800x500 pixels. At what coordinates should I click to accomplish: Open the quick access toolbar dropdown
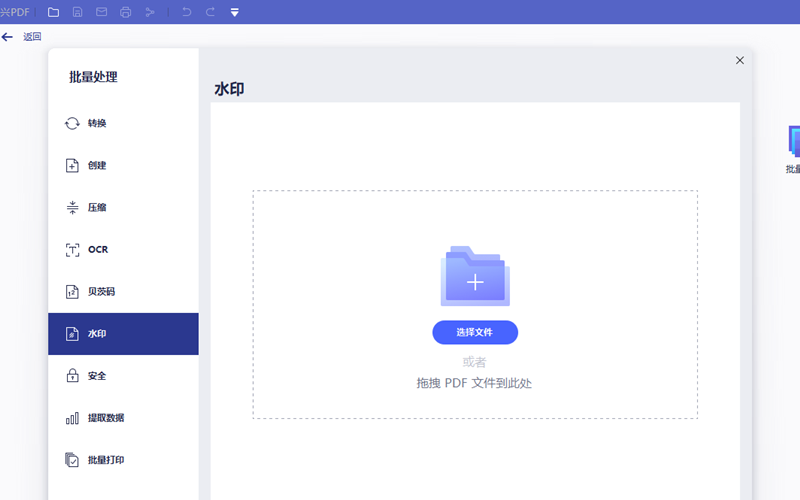(x=235, y=12)
